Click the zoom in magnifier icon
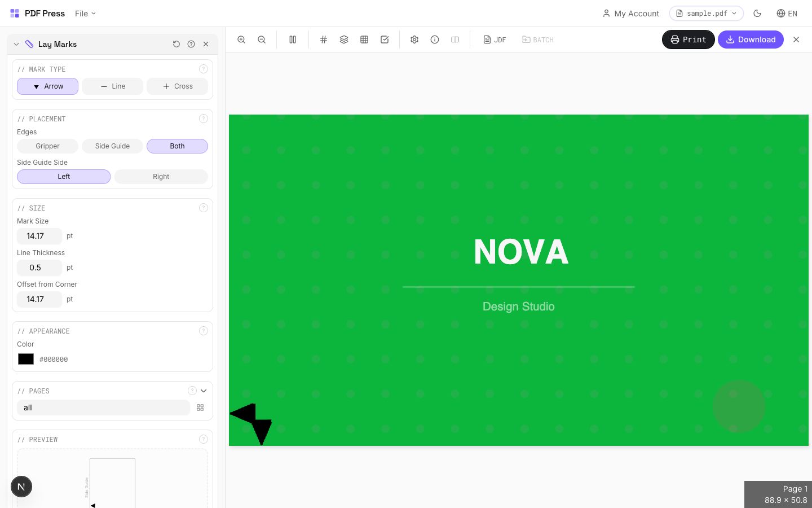The height and width of the screenshot is (508, 812). (241, 40)
